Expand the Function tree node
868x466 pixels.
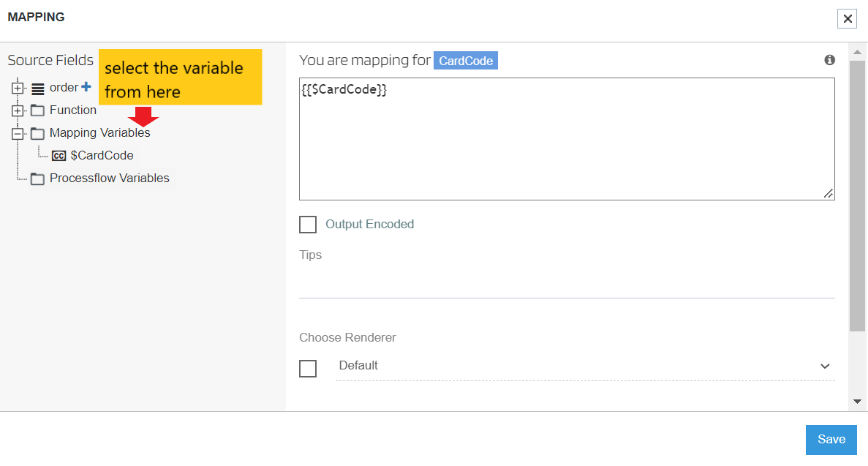(x=18, y=111)
